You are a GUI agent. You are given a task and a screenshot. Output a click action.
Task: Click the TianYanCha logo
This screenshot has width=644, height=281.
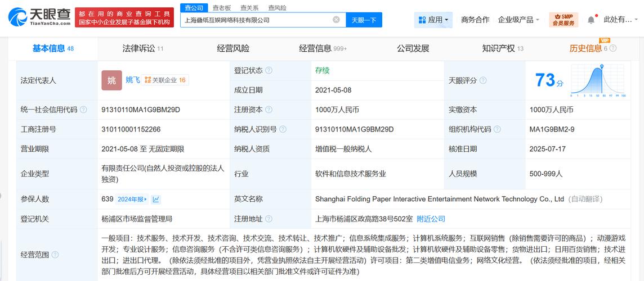click(x=39, y=17)
